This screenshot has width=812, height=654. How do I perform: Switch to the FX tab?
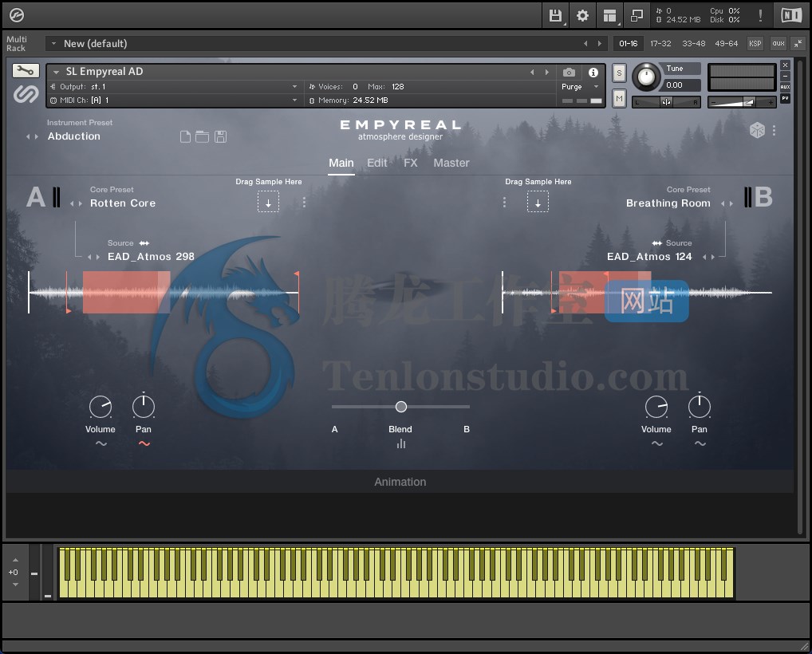(x=411, y=163)
